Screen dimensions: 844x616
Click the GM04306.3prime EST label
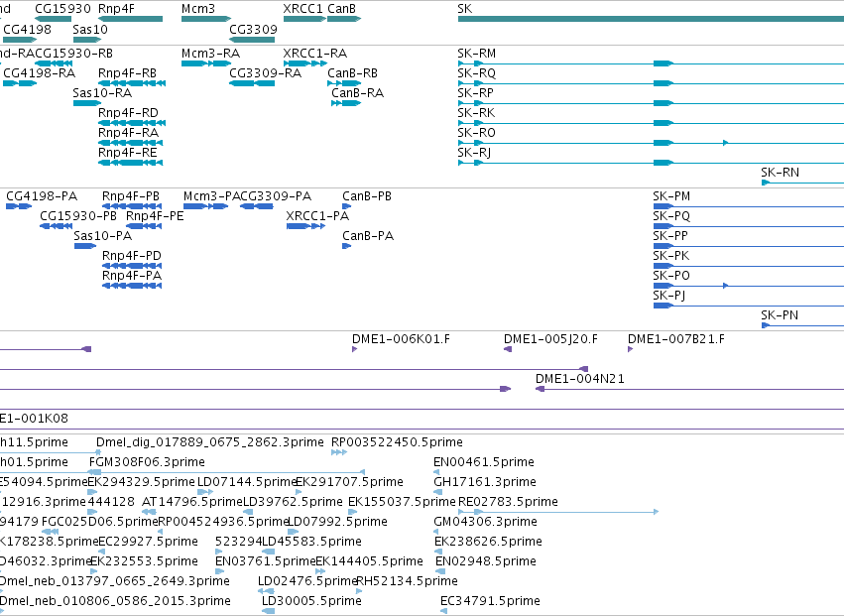pos(486,523)
